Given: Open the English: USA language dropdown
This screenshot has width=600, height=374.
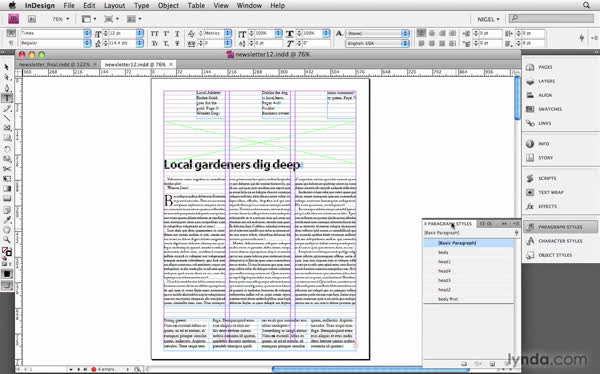Looking at the screenshot, I should click(377, 43).
